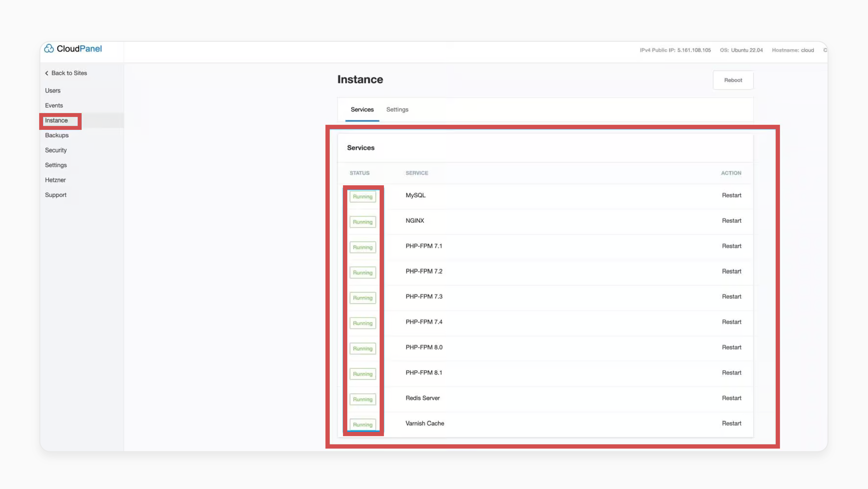Click the Instance page heading
This screenshot has height=489, width=868.
pyautogui.click(x=360, y=79)
